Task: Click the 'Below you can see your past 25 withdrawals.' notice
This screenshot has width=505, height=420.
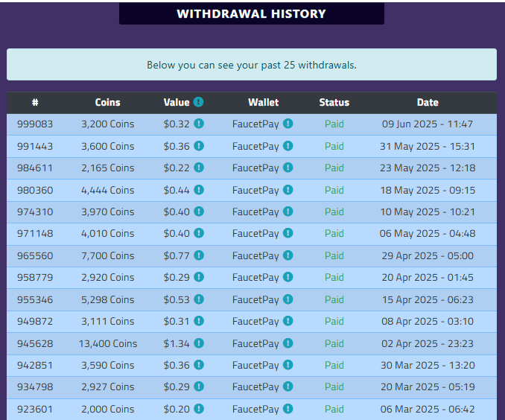Action: (252, 65)
